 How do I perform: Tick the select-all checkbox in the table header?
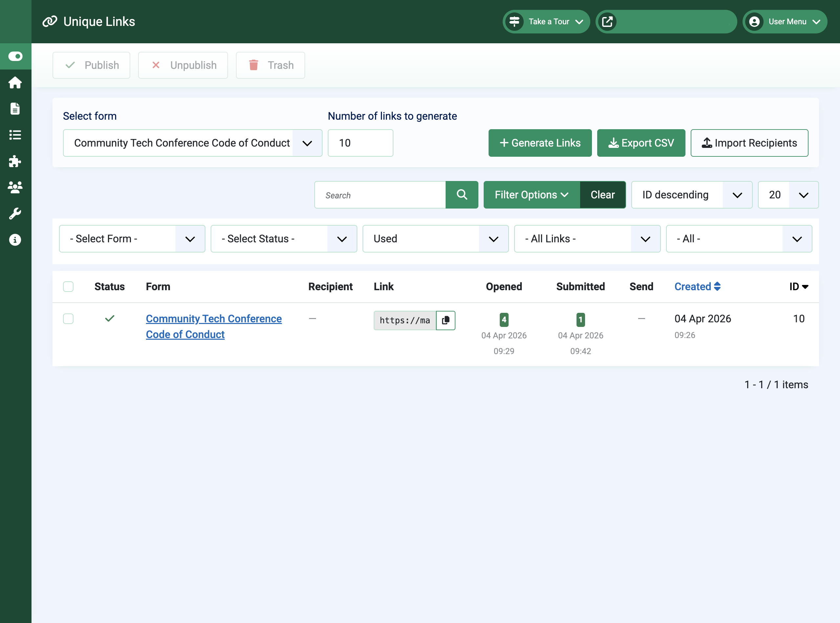(x=68, y=287)
